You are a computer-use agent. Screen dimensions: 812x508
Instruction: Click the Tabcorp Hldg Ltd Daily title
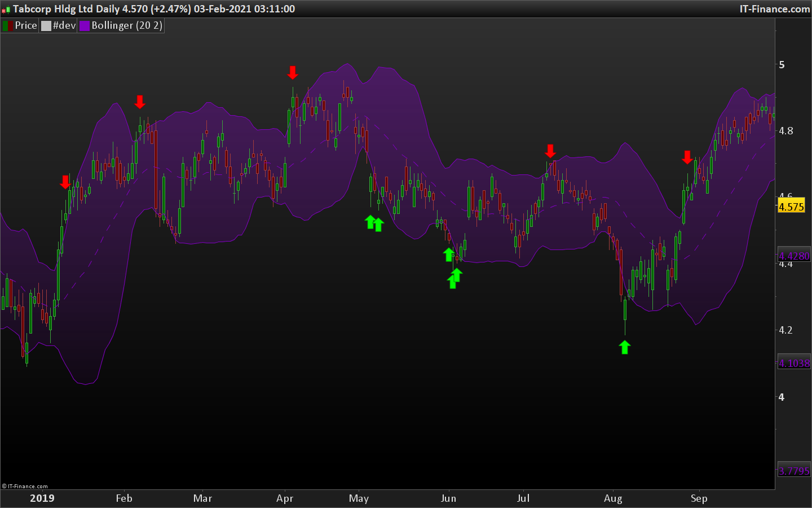pos(66,9)
